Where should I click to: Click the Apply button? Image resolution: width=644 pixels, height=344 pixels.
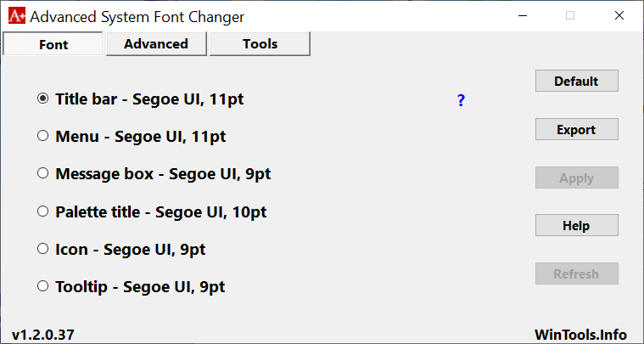(576, 178)
